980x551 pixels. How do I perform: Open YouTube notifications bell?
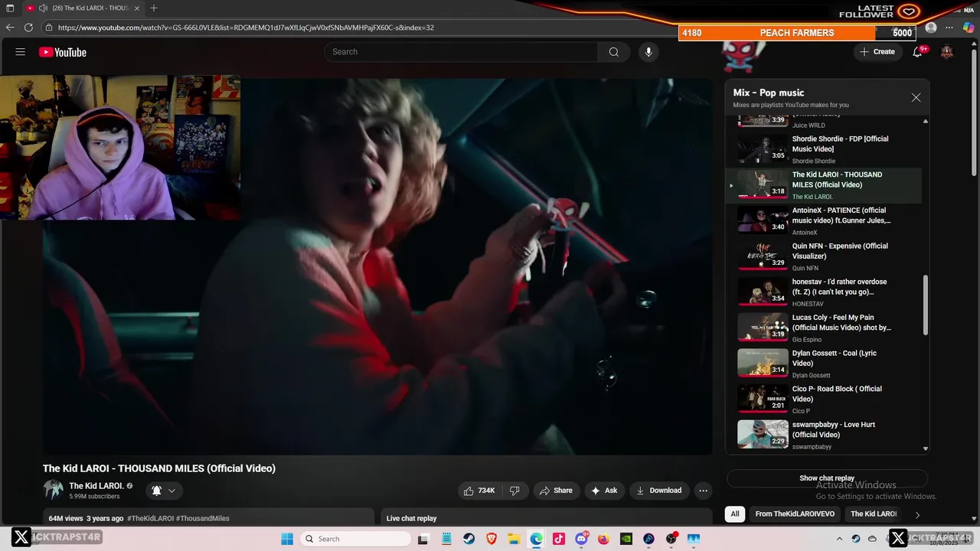[917, 52]
